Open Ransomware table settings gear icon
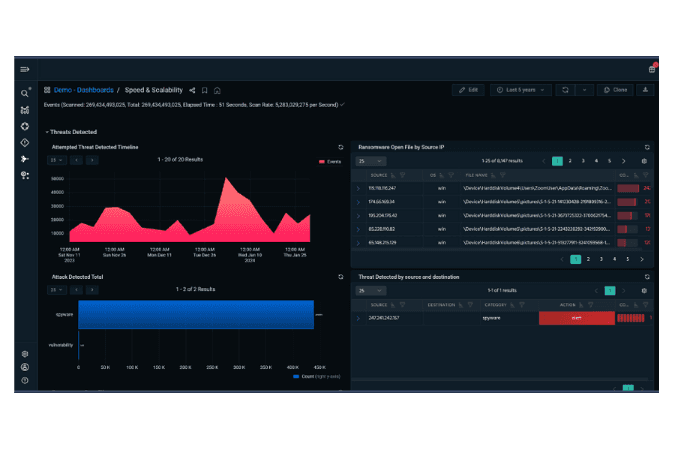Image resolution: width=674 pixels, height=449 pixels. pos(644,161)
